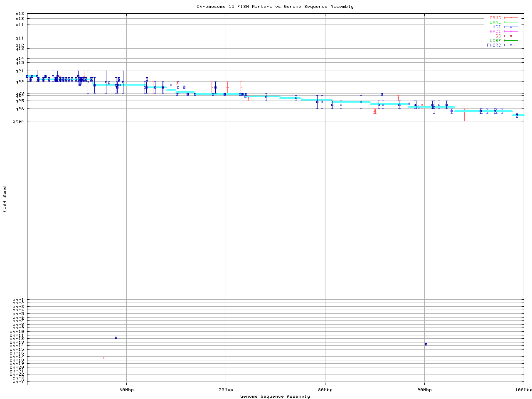Viewport: 532px width, 399px height.
Task: Click the magenta RPCI legend marker sample
Action: (x=511, y=32)
